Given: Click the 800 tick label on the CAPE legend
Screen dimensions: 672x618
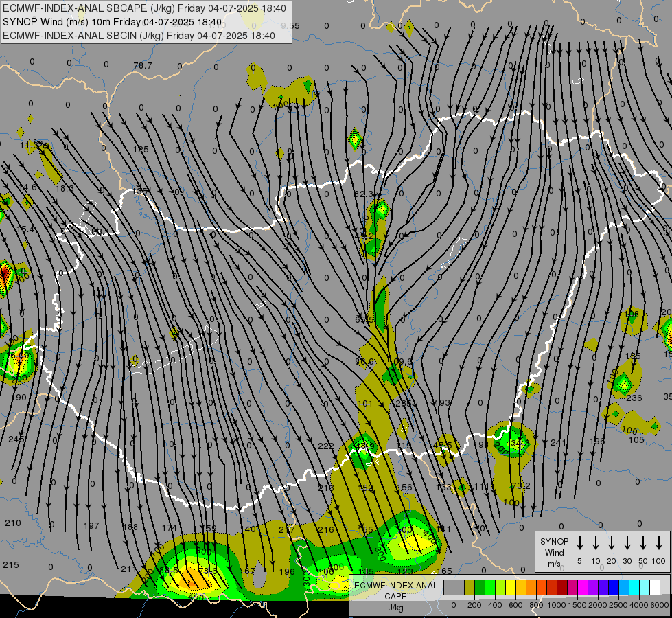Looking at the screenshot, I should 536,605.
